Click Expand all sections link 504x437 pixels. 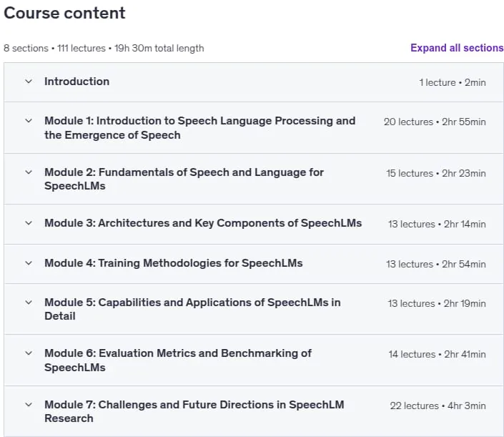[x=457, y=48]
